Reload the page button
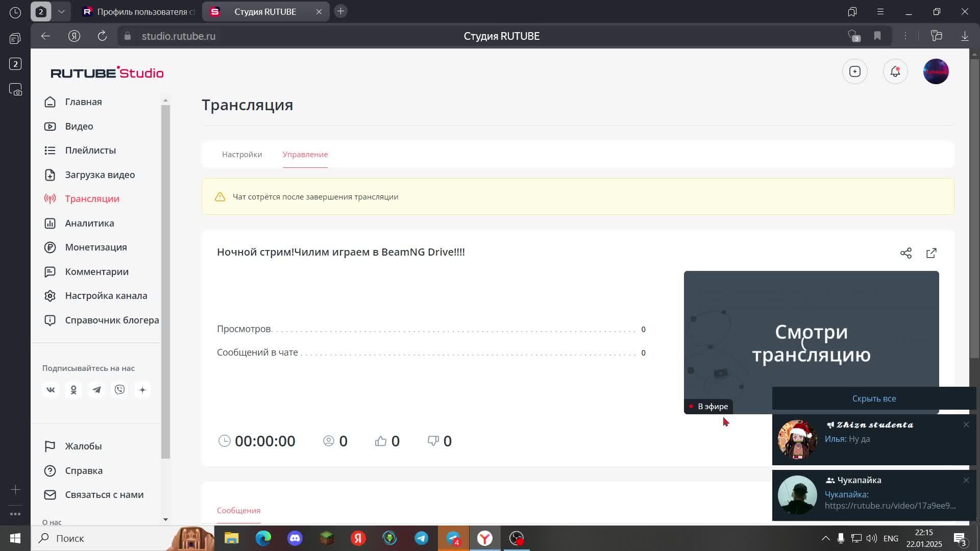The image size is (980, 551). (102, 36)
